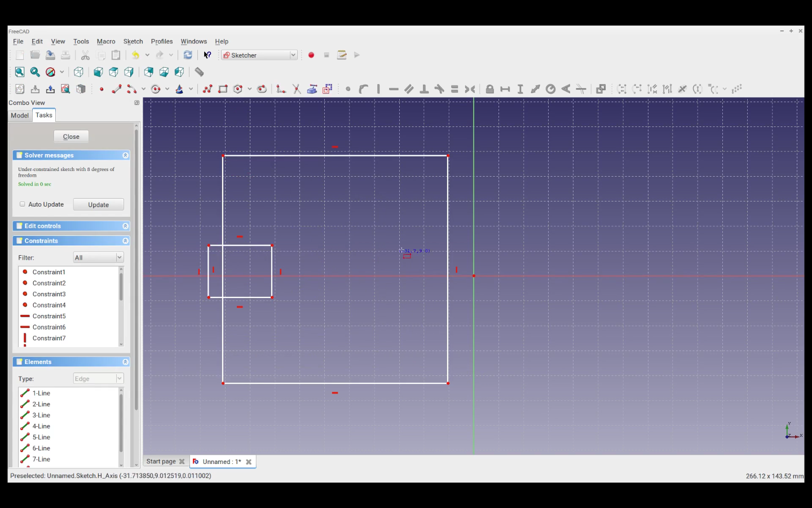Select 3-Line in the Elements list

(x=41, y=415)
